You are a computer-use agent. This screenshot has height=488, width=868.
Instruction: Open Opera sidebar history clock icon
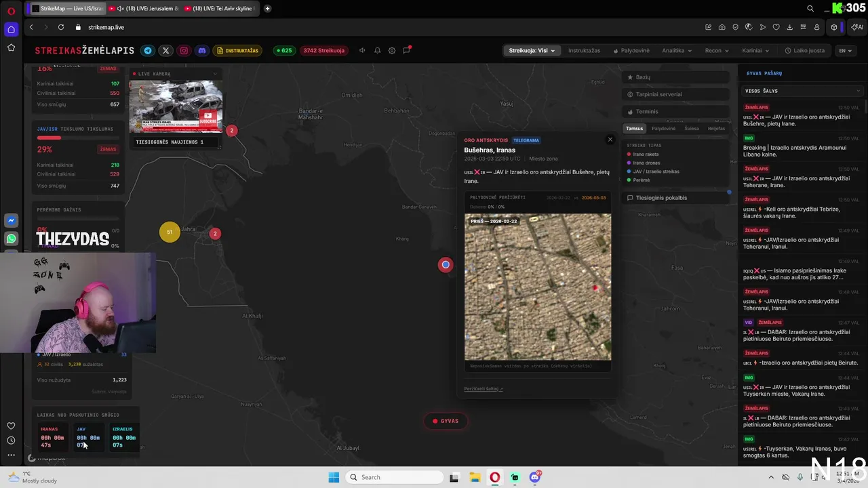pyautogui.click(x=11, y=441)
